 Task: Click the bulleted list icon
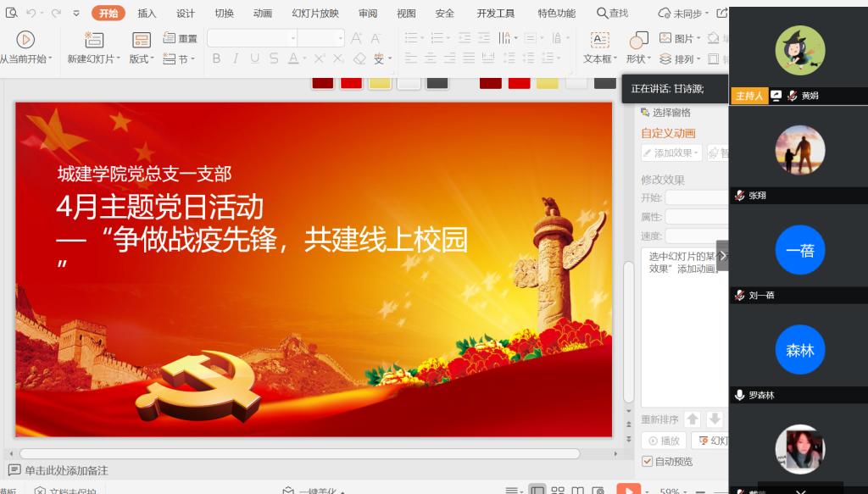pyautogui.click(x=411, y=38)
